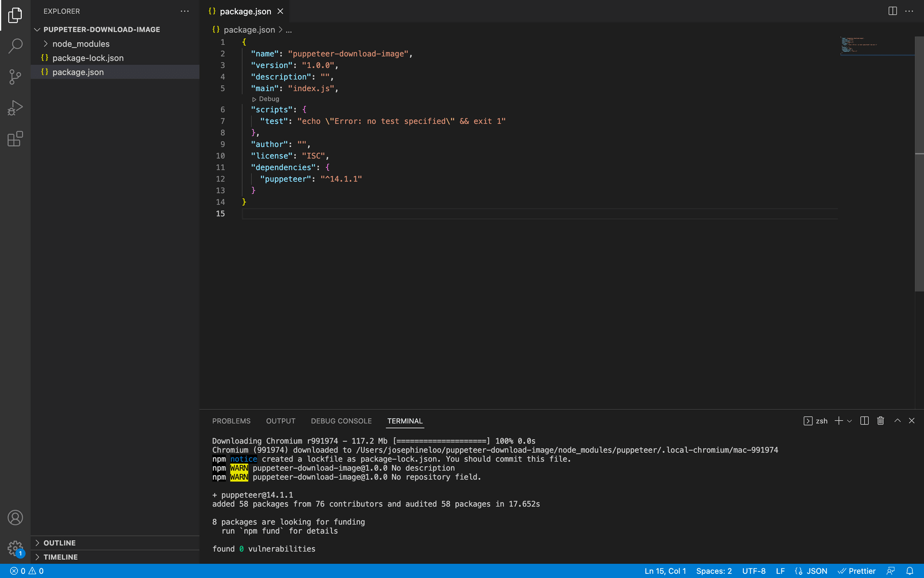This screenshot has height=578, width=924.
Task: Open the terminal launch profile dropdown arrow
Action: (x=849, y=421)
